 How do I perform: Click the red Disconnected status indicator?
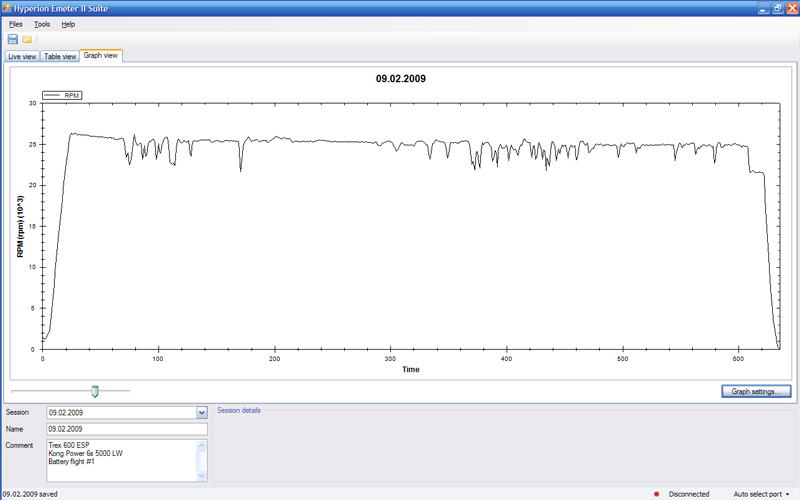(x=656, y=494)
